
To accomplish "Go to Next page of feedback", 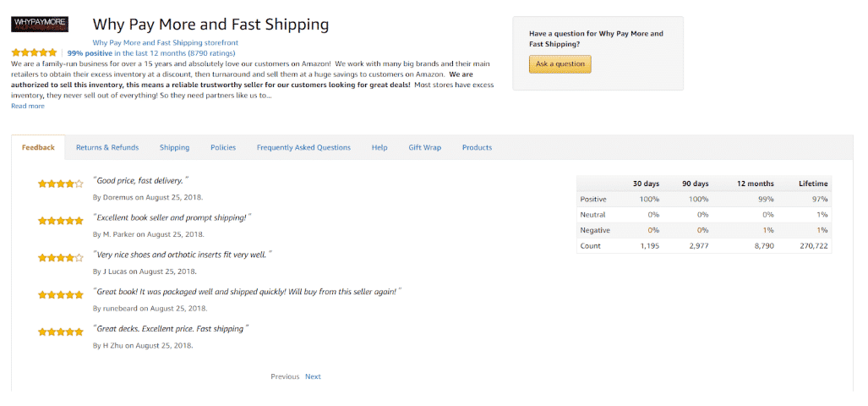I will pyautogui.click(x=313, y=376).
